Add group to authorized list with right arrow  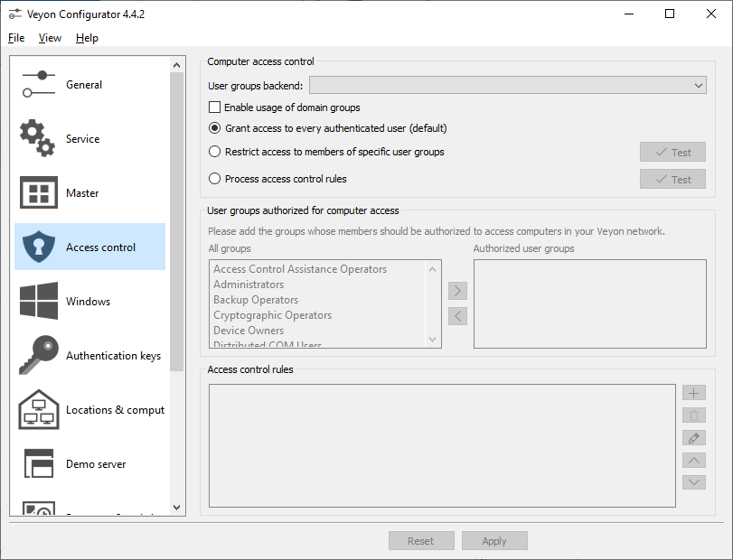[457, 291]
